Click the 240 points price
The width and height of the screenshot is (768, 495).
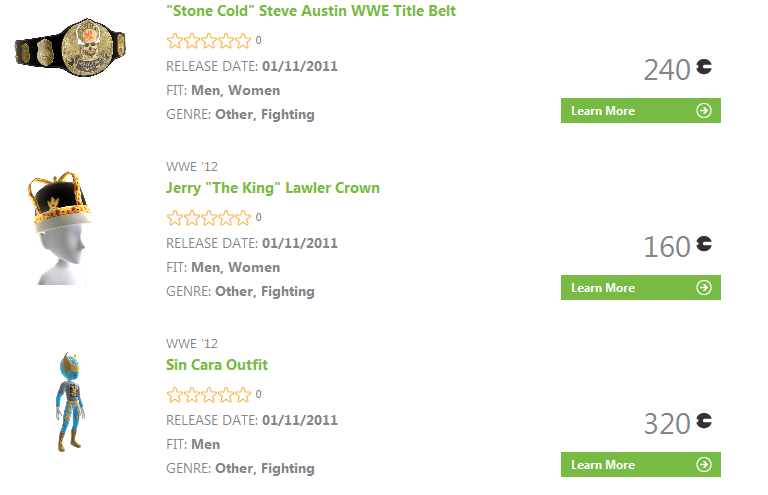pos(667,70)
